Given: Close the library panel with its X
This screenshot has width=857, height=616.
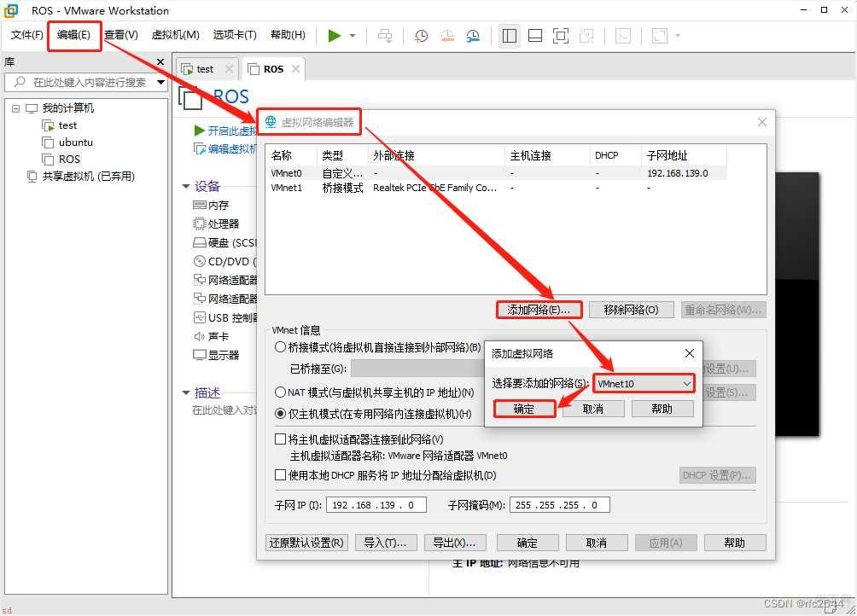Looking at the screenshot, I should (x=160, y=61).
